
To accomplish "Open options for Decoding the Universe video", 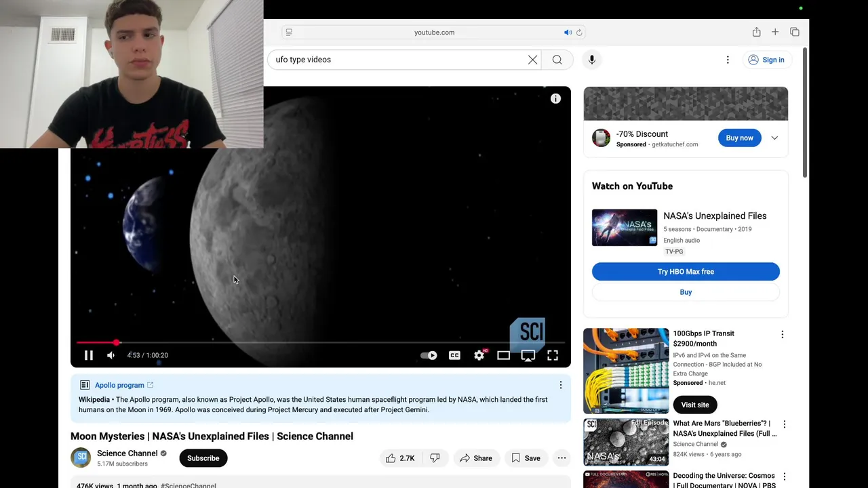I will pyautogui.click(x=785, y=476).
